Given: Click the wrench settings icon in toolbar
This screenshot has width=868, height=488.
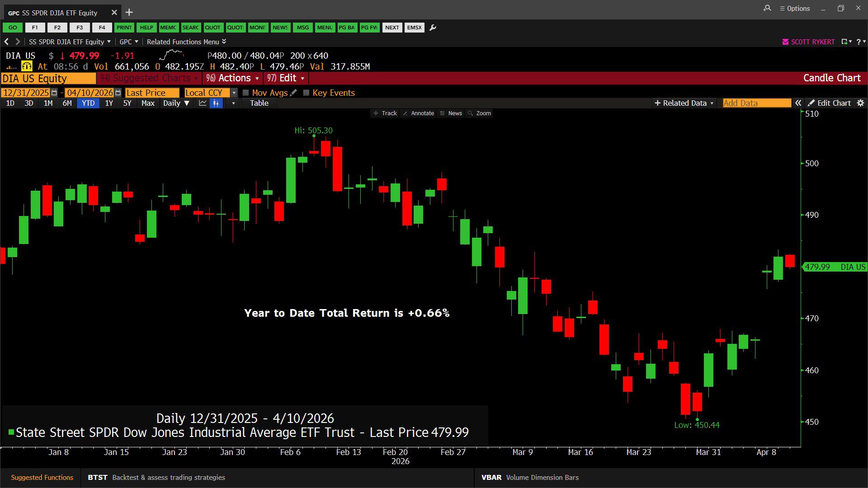Looking at the screenshot, I should tap(433, 28).
